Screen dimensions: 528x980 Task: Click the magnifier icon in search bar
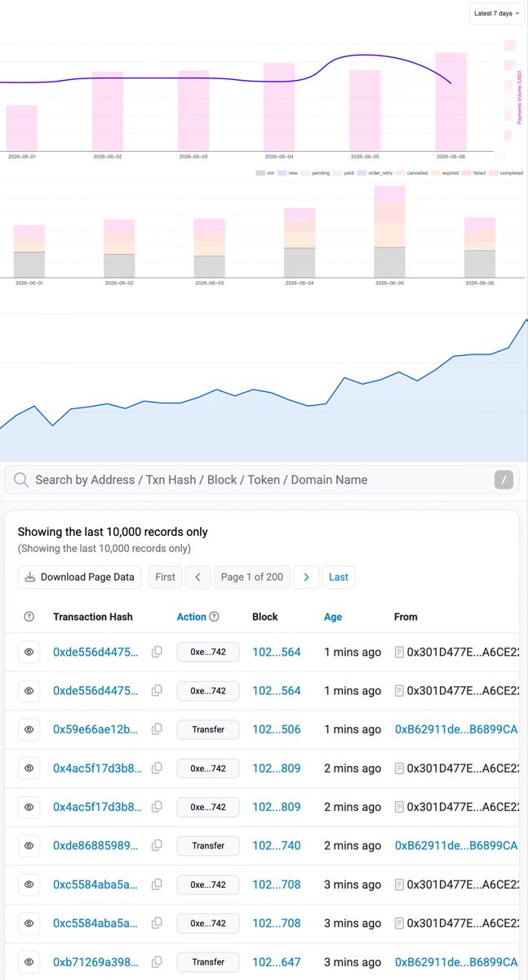[x=21, y=480]
